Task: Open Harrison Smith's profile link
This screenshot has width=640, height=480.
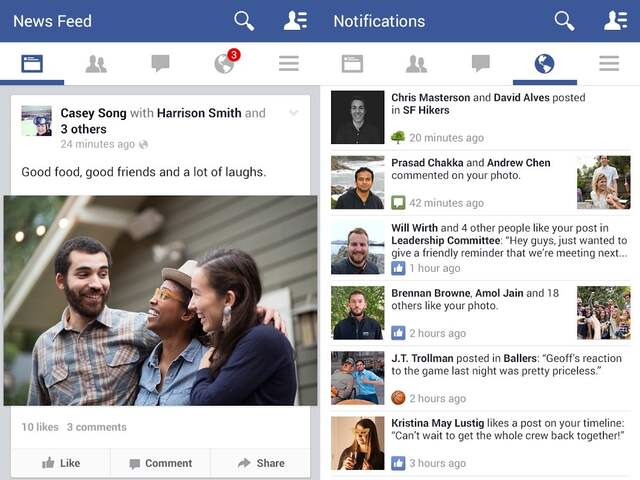Action: click(199, 113)
